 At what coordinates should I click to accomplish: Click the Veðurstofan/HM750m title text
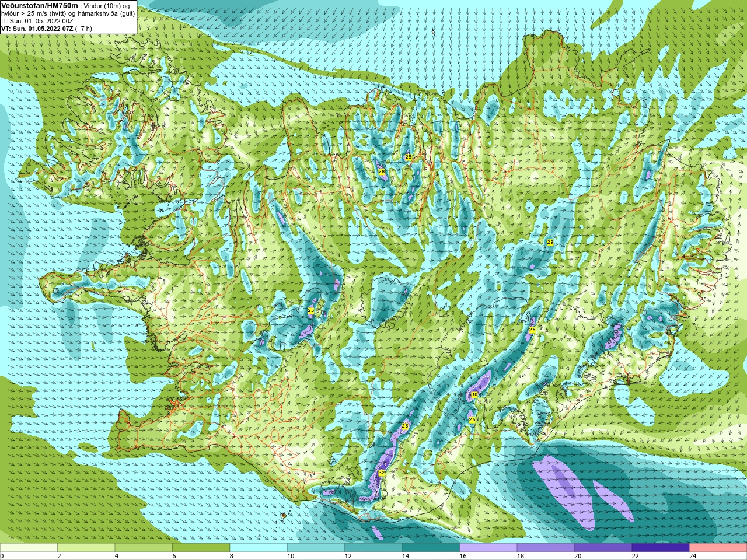[x=40, y=5]
